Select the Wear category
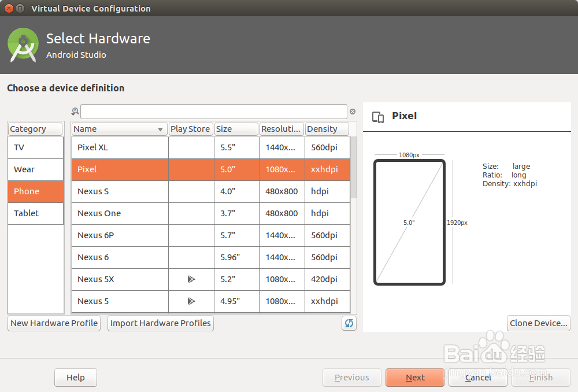 coord(36,169)
